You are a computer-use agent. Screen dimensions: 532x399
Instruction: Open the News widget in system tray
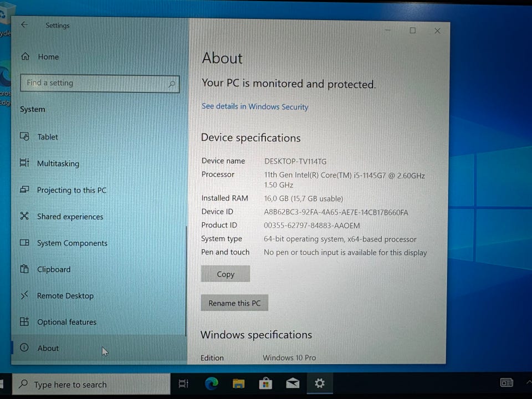507,383
